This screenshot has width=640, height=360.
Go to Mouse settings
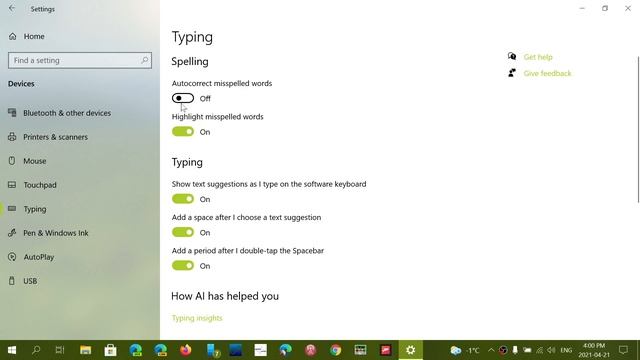(x=27, y=161)
